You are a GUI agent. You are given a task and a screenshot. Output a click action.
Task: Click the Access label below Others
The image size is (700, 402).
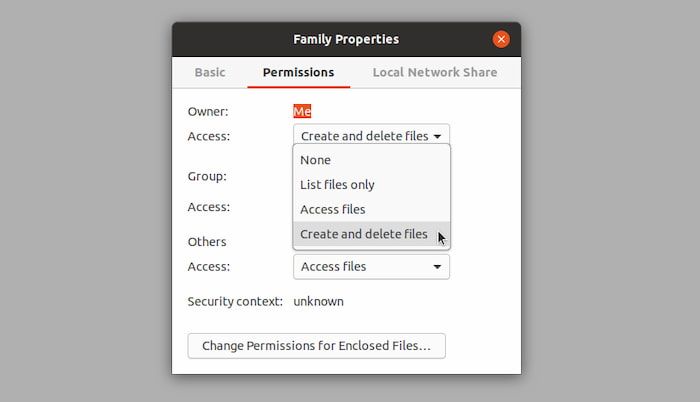(209, 267)
